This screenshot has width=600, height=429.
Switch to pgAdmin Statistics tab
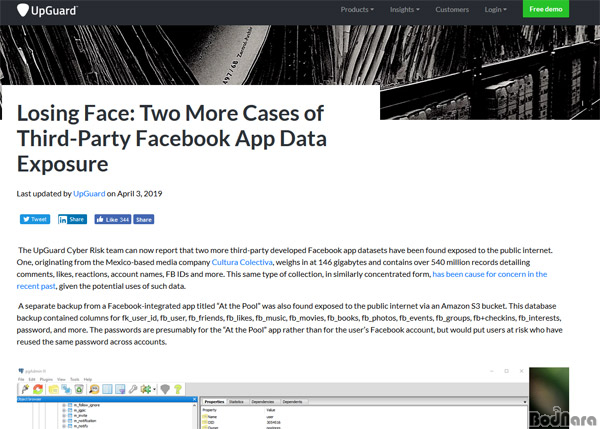click(236, 402)
